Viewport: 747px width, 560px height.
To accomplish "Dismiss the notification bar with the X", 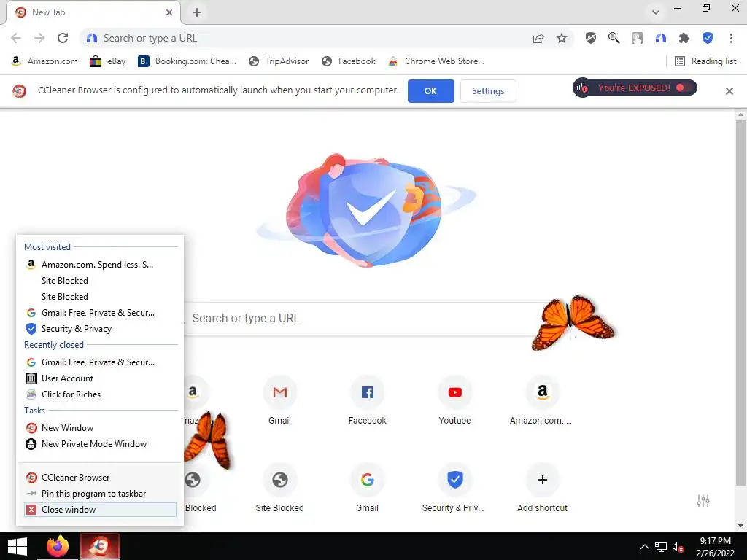I will click(x=729, y=91).
